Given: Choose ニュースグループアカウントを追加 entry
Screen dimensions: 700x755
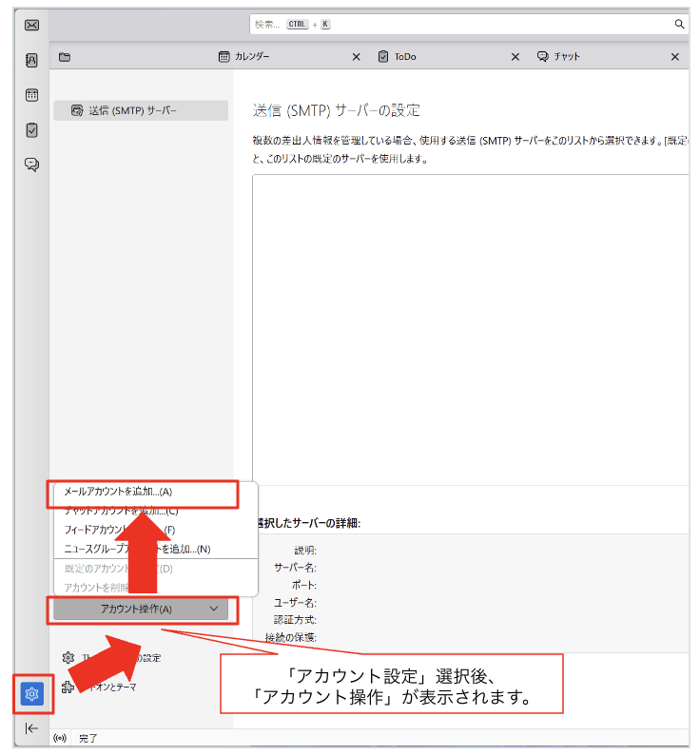Looking at the screenshot, I should (156, 549).
